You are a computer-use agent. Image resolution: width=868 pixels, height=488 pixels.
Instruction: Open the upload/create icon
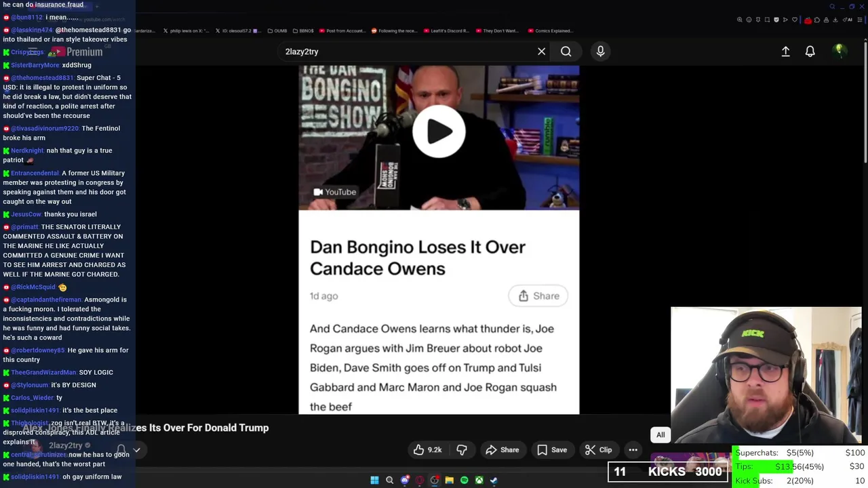click(785, 52)
